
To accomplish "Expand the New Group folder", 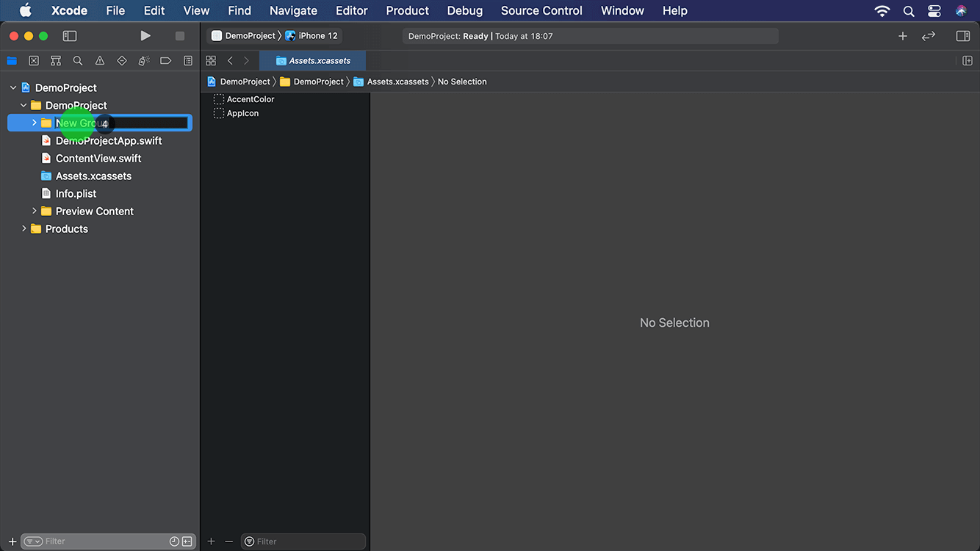I will point(34,123).
